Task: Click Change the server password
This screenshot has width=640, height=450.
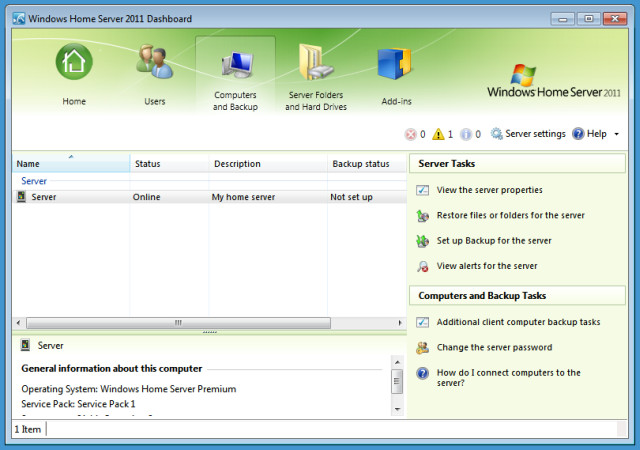Action: coord(494,347)
